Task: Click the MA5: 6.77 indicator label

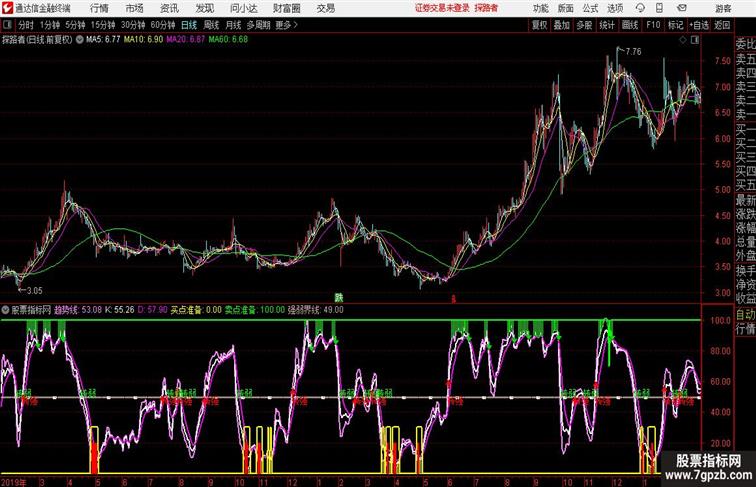Action: [103, 40]
